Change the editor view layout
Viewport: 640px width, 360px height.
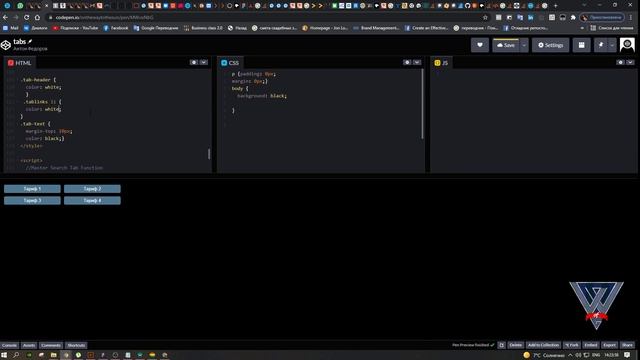point(581,45)
